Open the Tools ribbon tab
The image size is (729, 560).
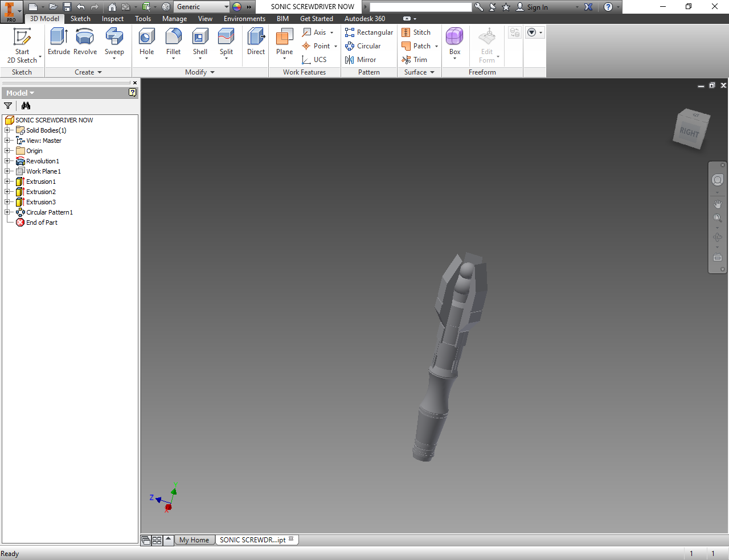tap(143, 19)
